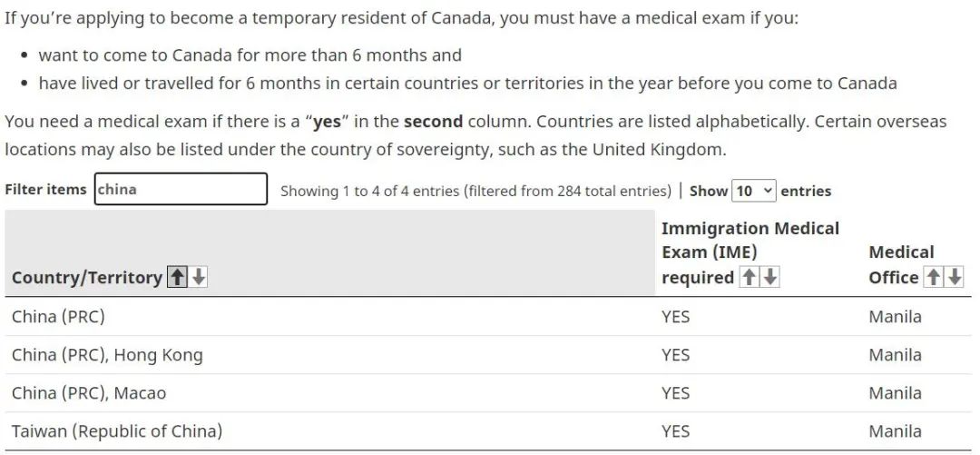Click the entries count status text
Screen dimensions: 980x455
[x=475, y=191]
